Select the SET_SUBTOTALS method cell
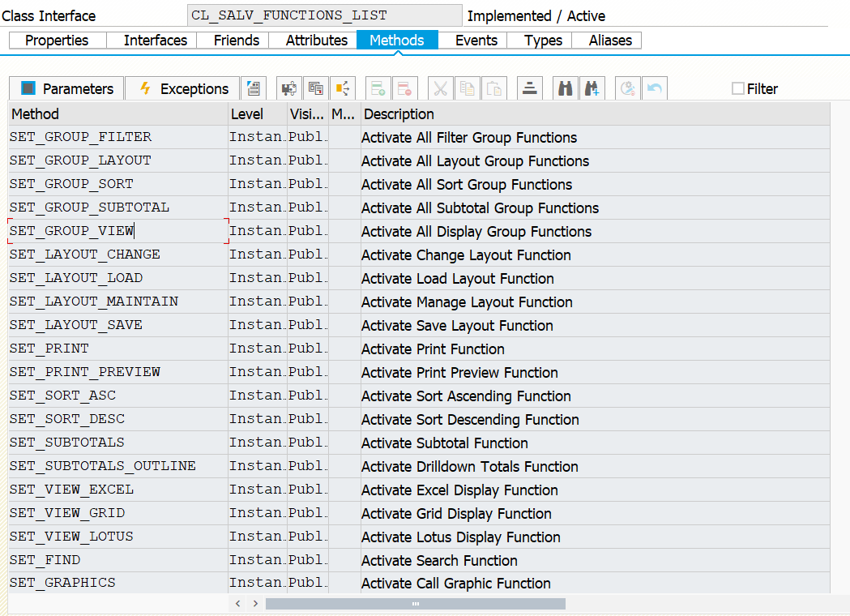This screenshot has width=850, height=616. (118, 443)
